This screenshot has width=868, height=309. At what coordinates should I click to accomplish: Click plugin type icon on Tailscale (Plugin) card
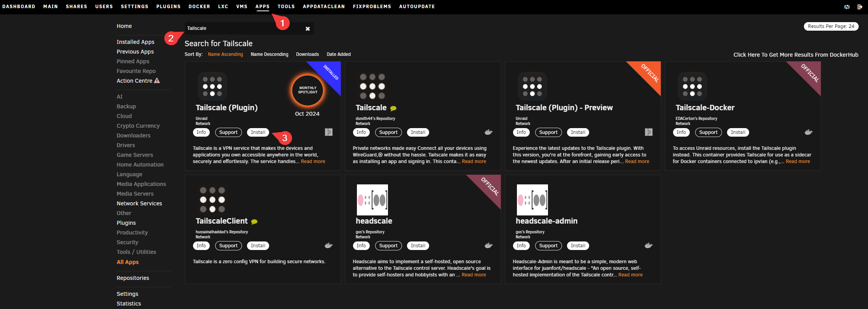(329, 132)
